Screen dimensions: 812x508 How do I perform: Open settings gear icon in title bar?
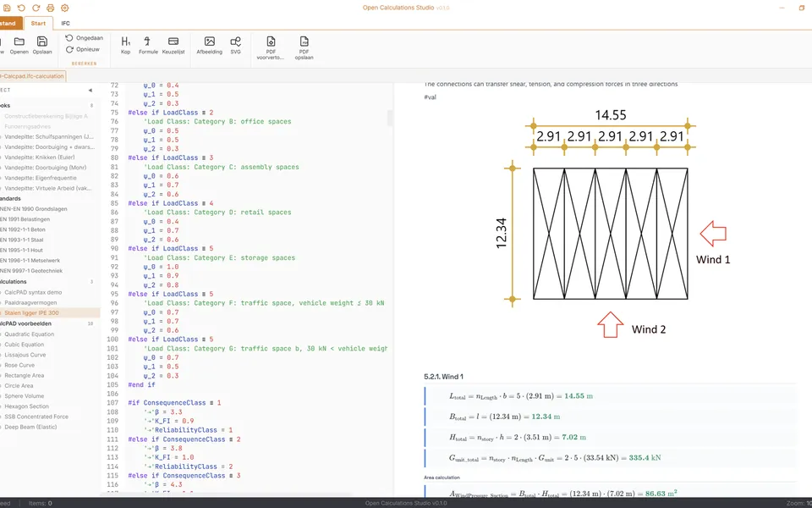(65, 8)
